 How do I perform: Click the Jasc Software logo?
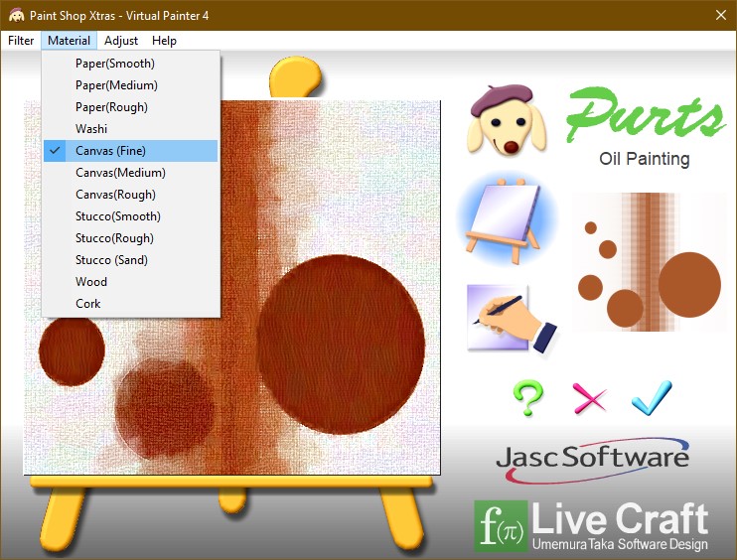click(592, 461)
